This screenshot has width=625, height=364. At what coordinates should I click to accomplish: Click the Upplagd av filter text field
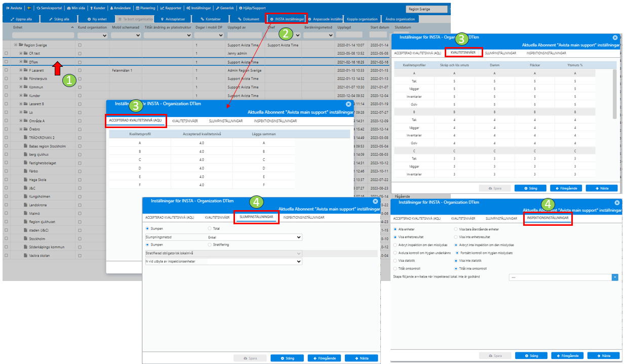(x=245, y=35)
